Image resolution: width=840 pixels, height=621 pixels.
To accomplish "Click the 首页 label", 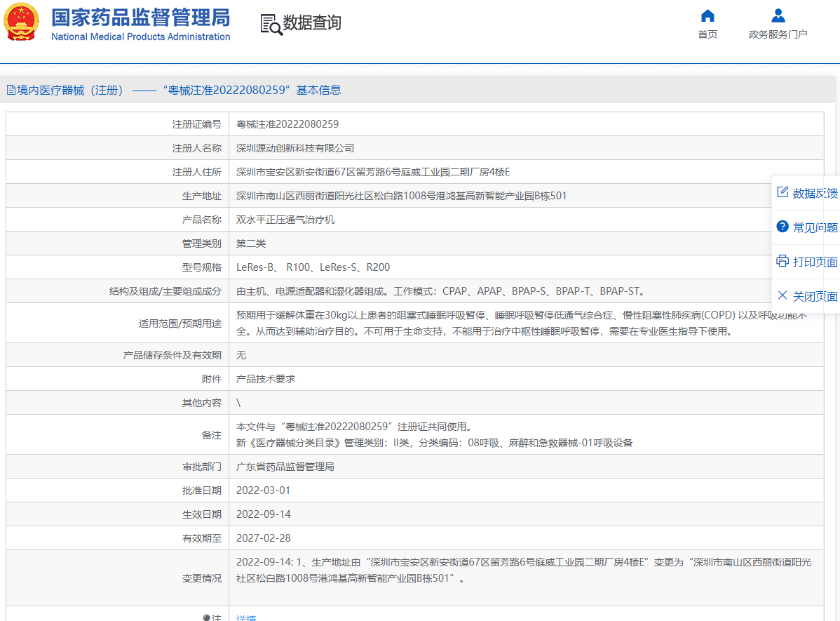I will pos(707,34).
